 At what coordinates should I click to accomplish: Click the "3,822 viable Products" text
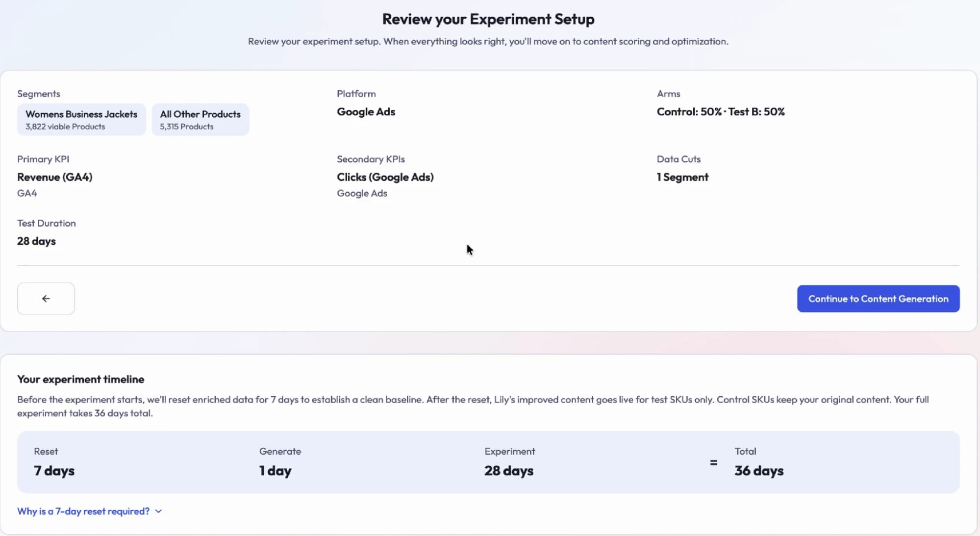[65, 127]
